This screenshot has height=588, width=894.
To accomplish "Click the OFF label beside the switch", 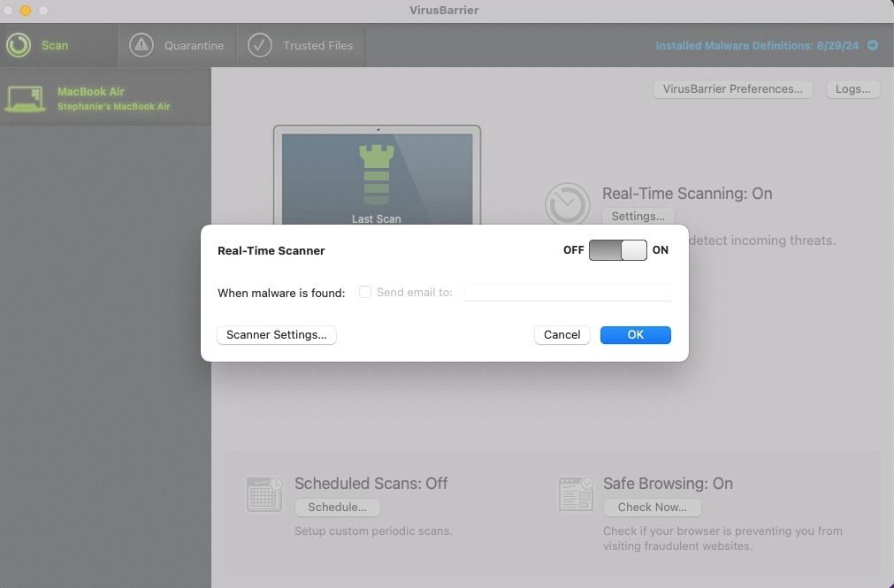I will [573, 250].
